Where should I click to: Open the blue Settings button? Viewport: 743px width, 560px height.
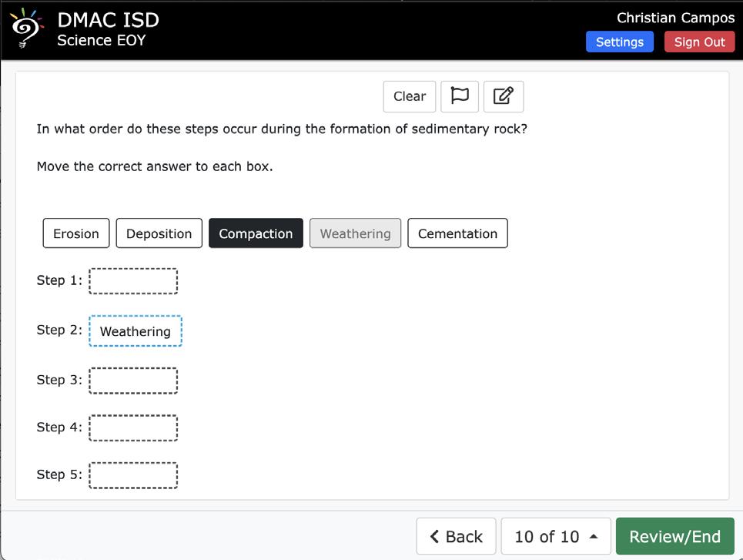point(620,42)
